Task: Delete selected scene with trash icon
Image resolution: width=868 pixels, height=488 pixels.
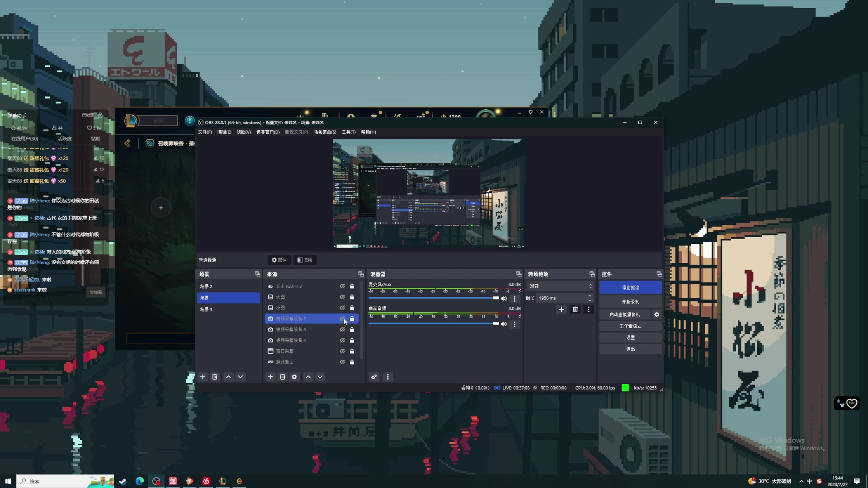Action: pyautogui.click(x=215, y=377)
